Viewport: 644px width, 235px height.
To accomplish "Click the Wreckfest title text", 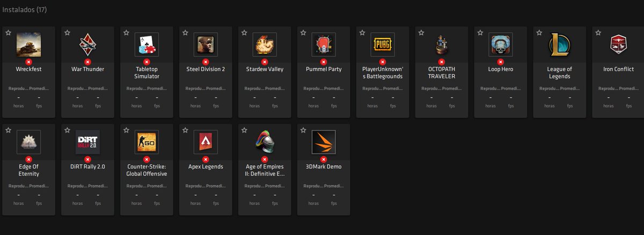I will (x=28, y=69).
